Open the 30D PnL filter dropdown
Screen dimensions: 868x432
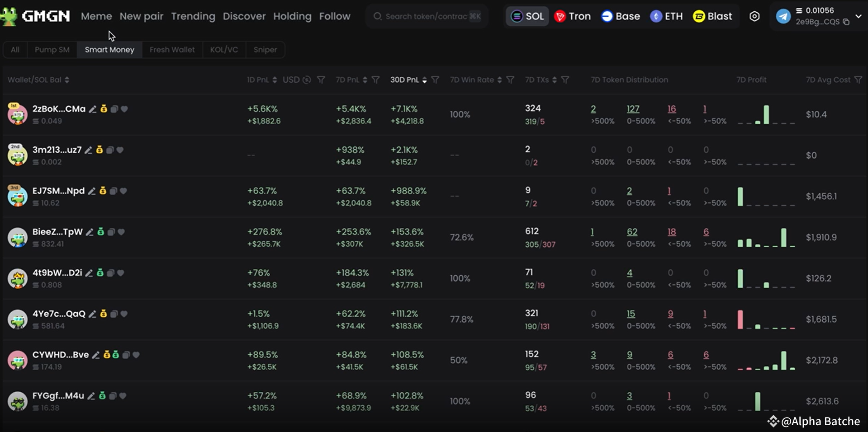coord(436,80)
